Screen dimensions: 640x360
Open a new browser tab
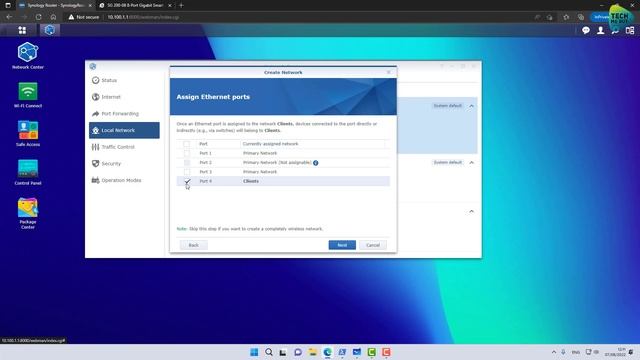point(181,5)
